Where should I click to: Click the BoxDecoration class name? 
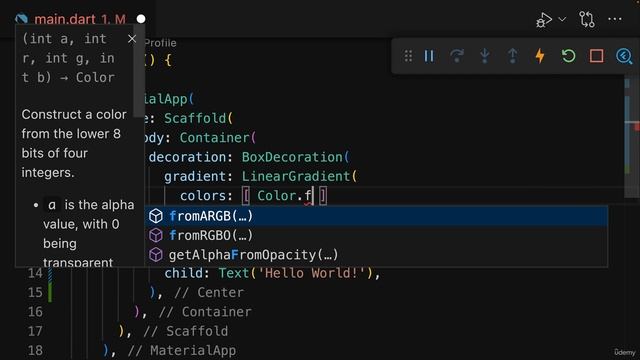click(x=292, y=157)
